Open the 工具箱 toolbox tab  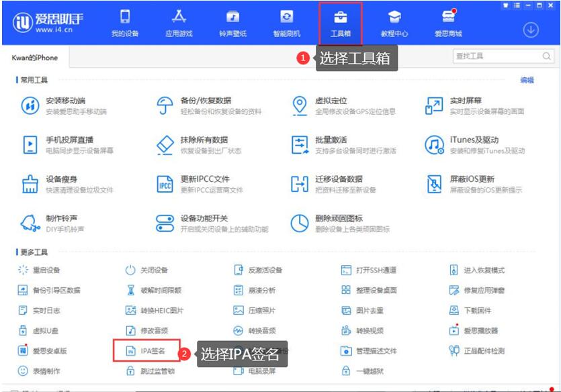click(x=340, y=23)
